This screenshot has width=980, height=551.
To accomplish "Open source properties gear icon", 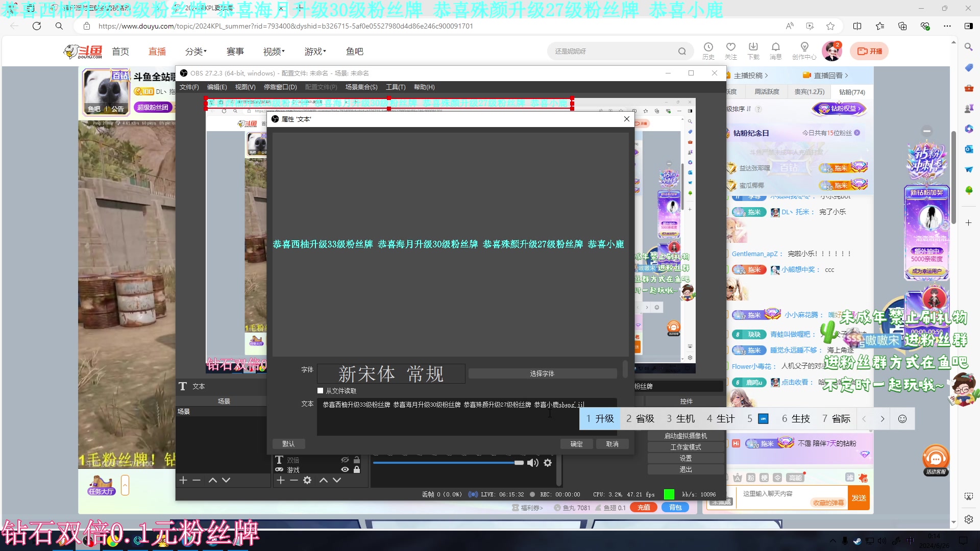I will click(307, 480).
